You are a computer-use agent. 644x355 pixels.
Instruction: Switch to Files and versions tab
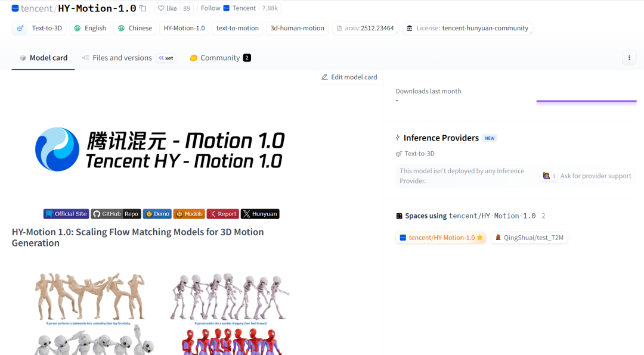[x=122, y=58]
